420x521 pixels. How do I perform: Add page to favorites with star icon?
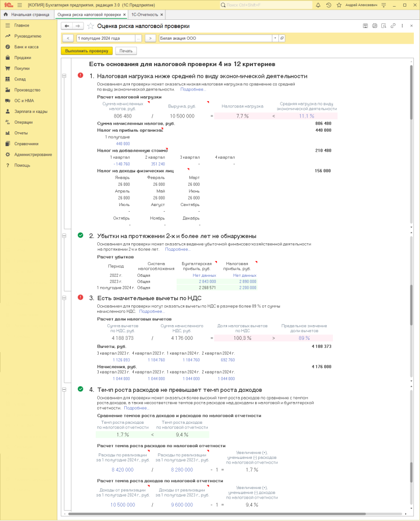[x=91, y=26]
